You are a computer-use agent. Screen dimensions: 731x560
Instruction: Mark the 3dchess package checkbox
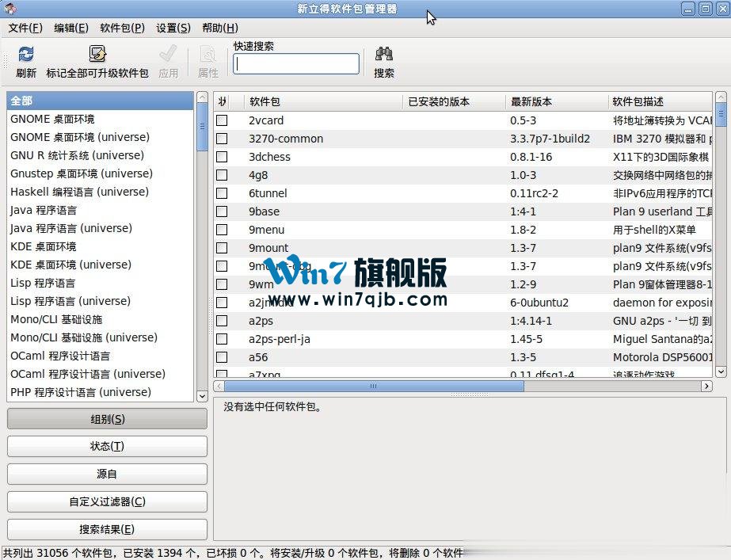click(222, 157)
